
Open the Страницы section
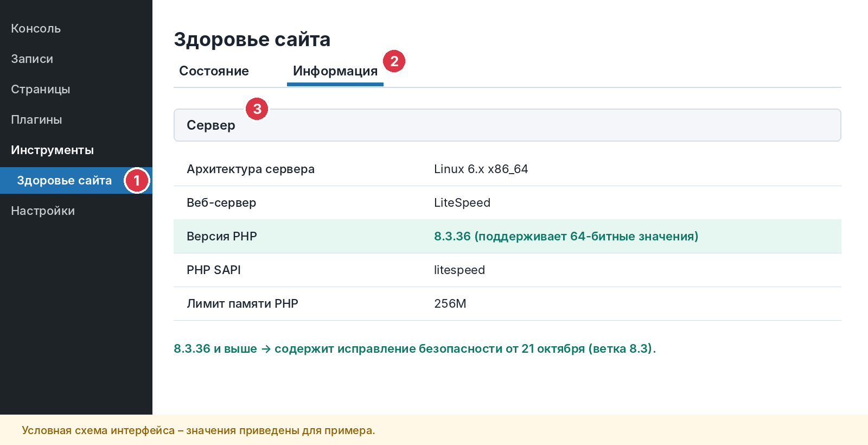click(x=41, y=89)
